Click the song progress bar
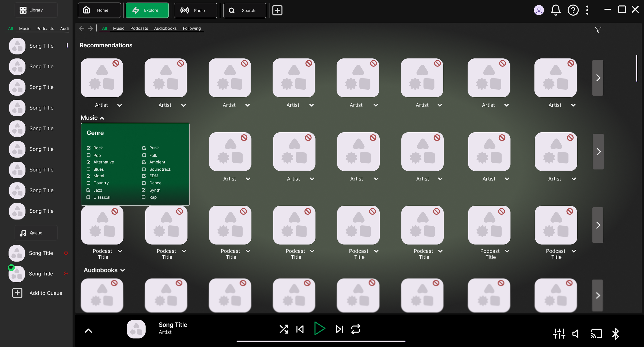Screen dimensions: 644x347 321,341
